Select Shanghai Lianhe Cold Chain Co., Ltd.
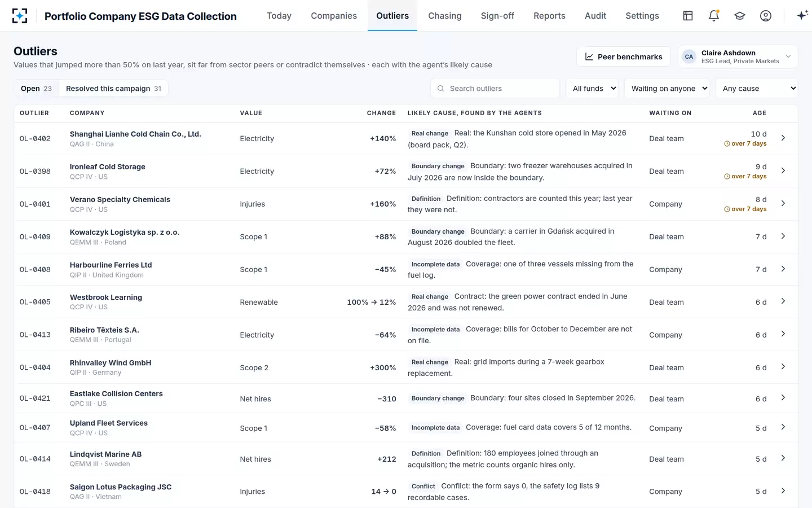The height and width of the screenshot is (508, 812). [135, 134]
